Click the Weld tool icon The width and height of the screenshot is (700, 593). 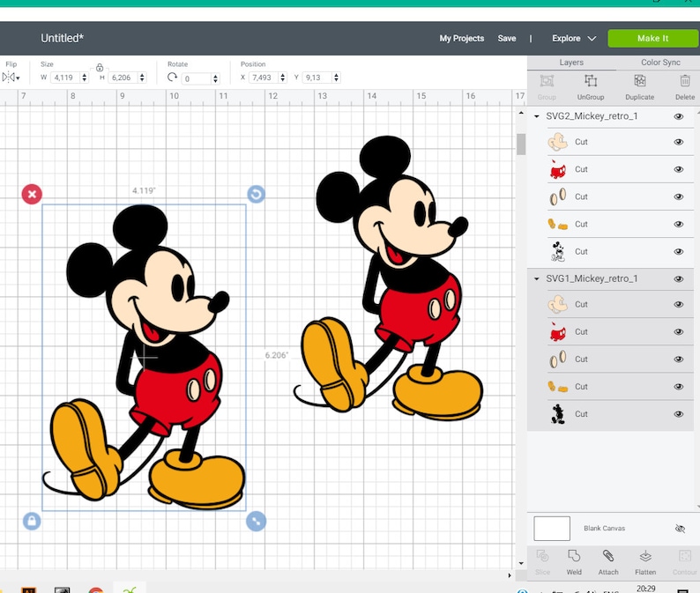pyautogui.click(x=574, y=556)
